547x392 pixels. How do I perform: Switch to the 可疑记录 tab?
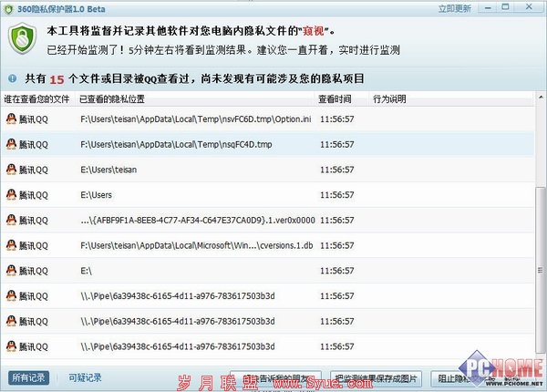85,377
